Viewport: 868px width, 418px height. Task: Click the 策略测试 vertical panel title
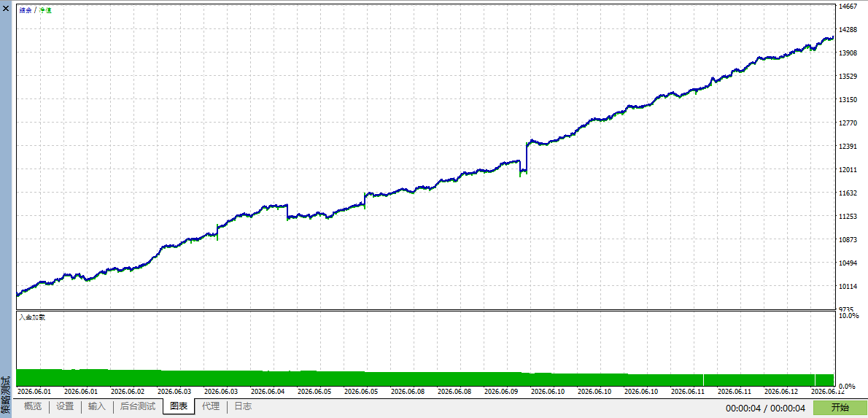click(6, 395)
